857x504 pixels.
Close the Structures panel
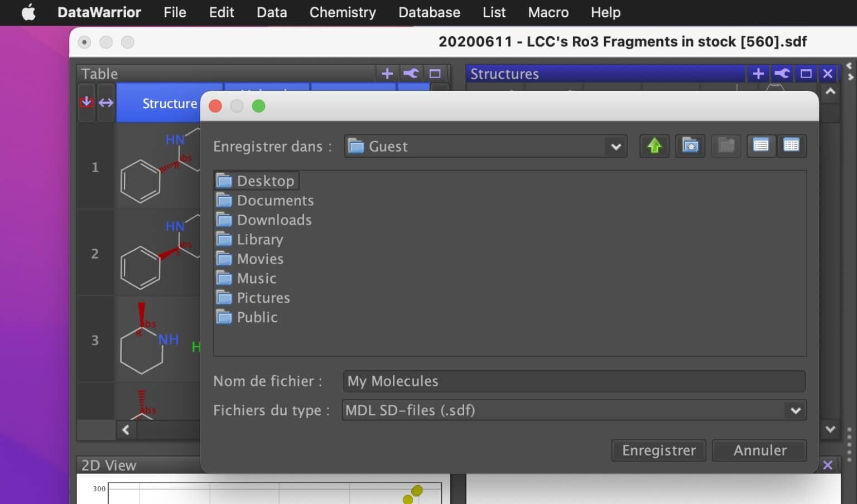click(828, 74)
